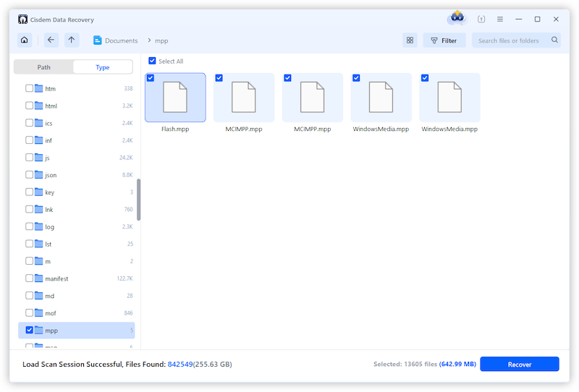This screenshot has width=579, height=392.
Task: Select the json type row label
Action: click(x=51, y=175)
